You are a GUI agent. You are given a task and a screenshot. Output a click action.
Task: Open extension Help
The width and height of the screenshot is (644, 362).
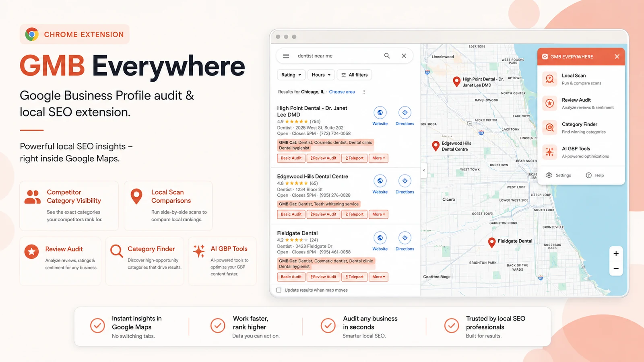595,175
